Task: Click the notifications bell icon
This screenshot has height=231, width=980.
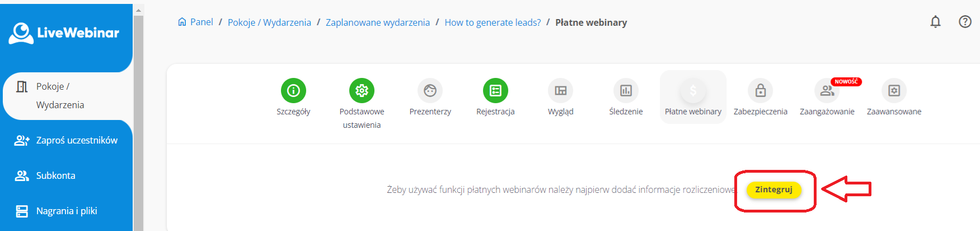Action: [x=935, y=22]
